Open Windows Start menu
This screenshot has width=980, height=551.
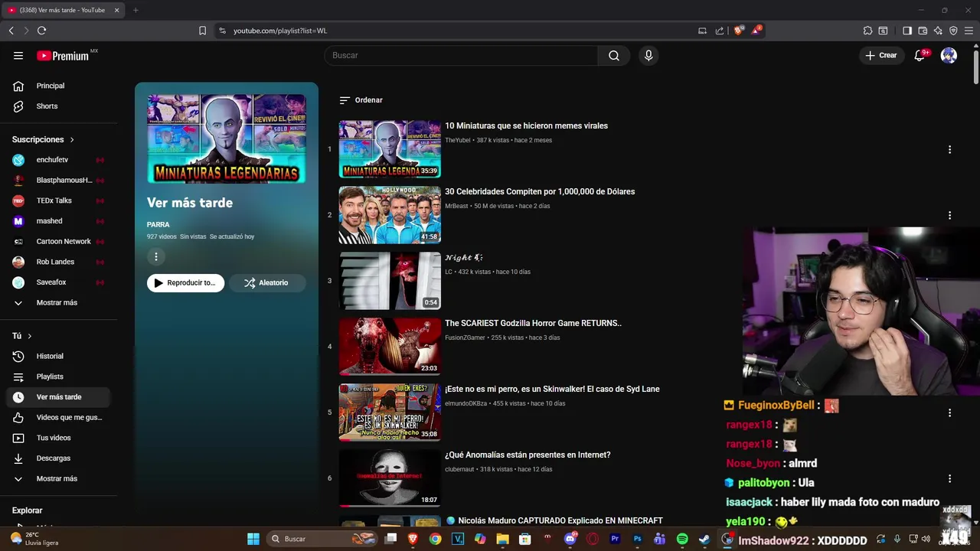253,539
